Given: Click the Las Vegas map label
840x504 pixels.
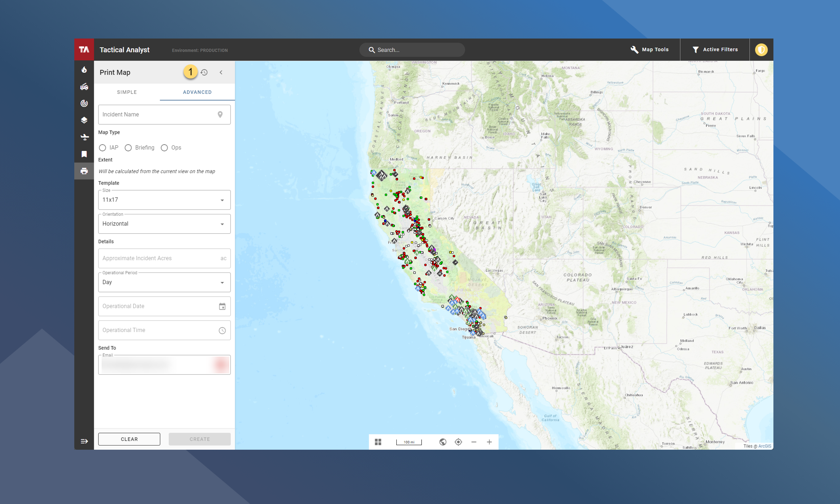Looking at the screenshot, I should click(494, 270).
